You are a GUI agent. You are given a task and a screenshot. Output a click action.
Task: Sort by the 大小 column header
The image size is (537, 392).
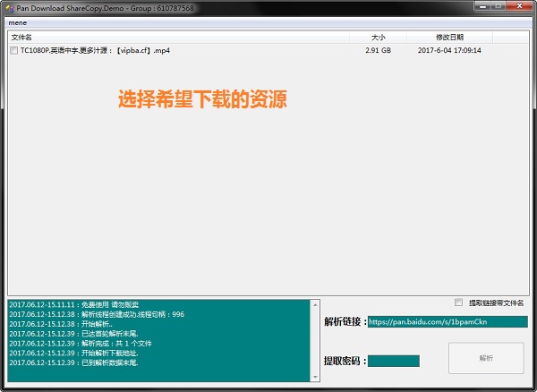(379, 38)
